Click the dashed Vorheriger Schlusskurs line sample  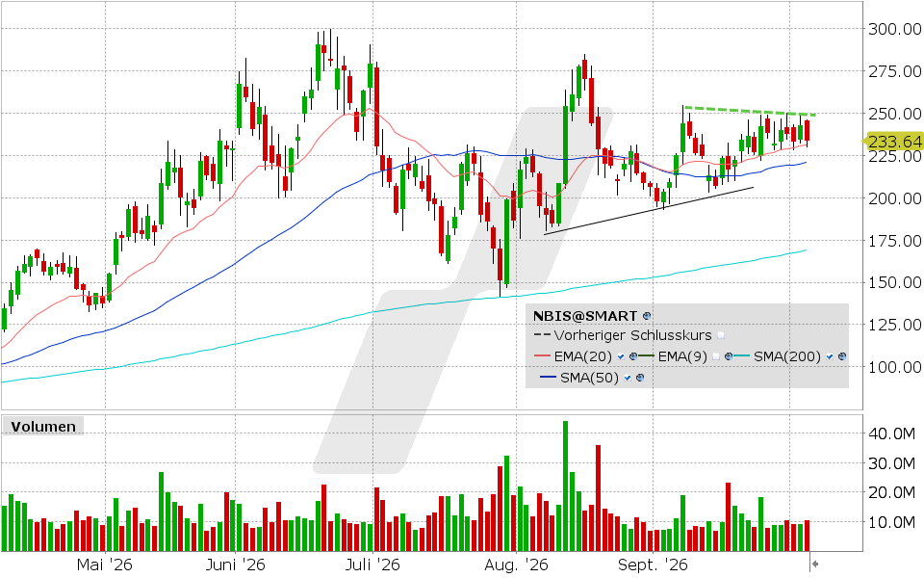pyautogui.click(x=542, y=334)
